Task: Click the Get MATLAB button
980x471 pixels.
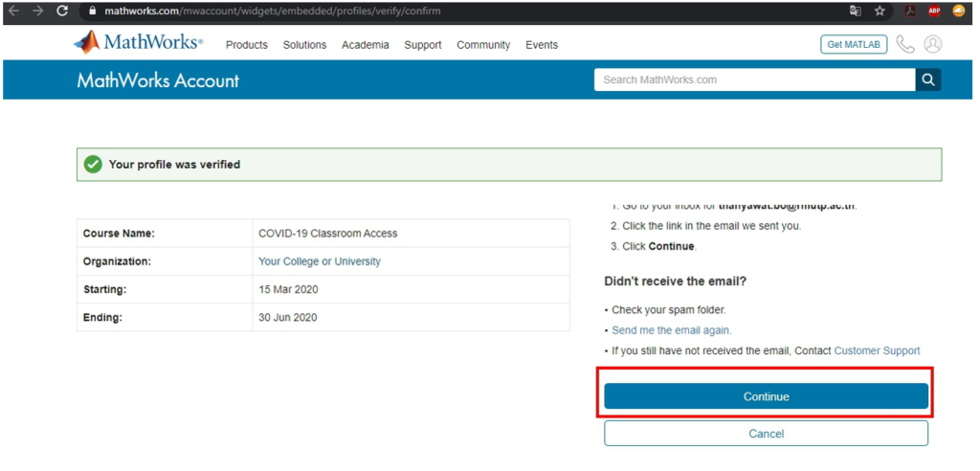Action: [854, 44]
